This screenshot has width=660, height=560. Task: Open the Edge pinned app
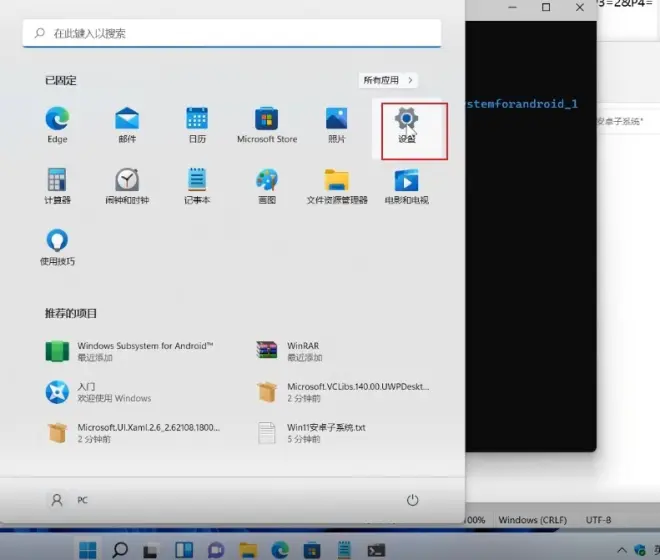(x=57, y=125)
